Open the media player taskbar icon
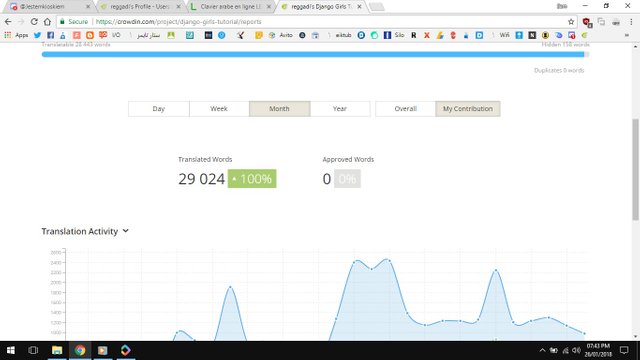This screenshot has height=360, width=640. pyautogui.click(x=102, y=350)
